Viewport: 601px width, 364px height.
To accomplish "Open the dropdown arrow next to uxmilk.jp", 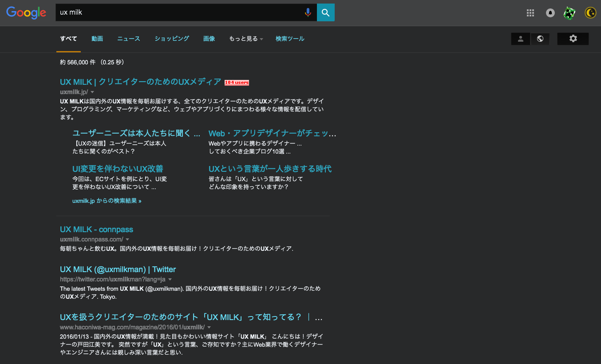I will (x=92, y=92).
